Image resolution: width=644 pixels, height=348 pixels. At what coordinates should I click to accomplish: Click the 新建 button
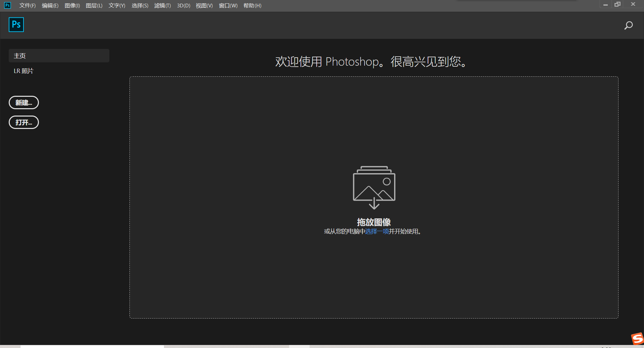coord(23,102)
